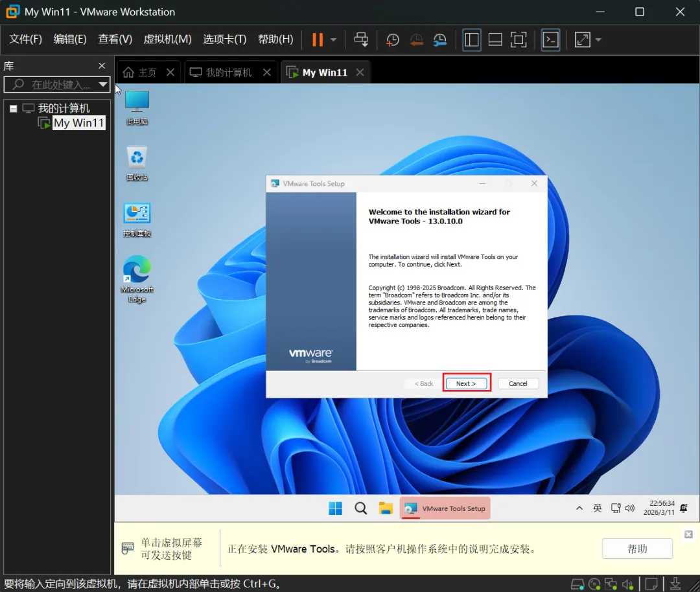The width and height of the screenshot is (700, 592).
Task: Toggle the console view icon
Action: pos(550,40)
